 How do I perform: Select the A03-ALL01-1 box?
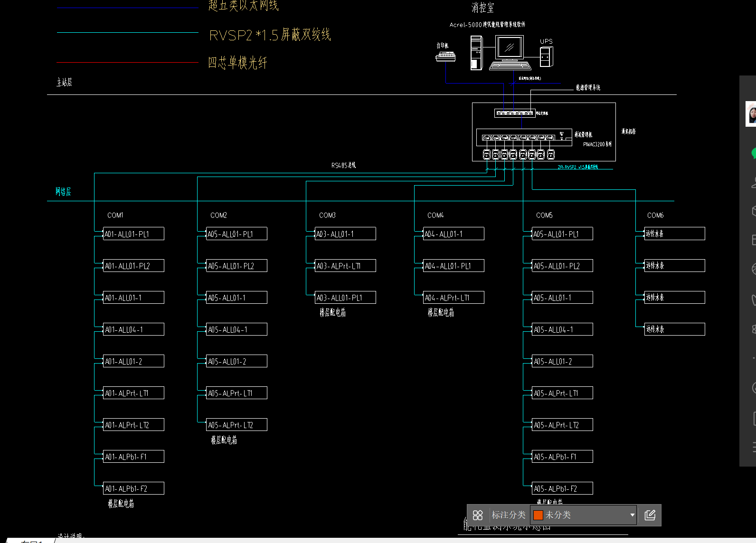[x=345, y=234]
